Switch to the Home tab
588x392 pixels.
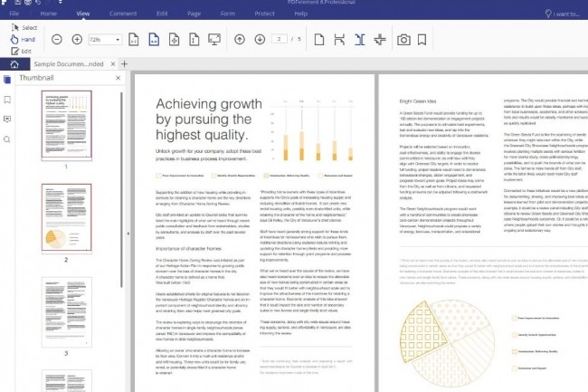48,14
